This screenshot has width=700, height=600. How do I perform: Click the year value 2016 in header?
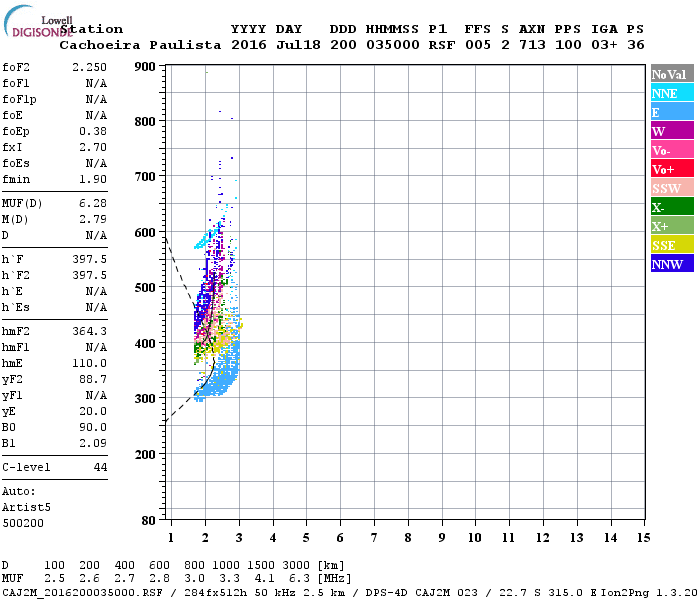(x=249, y=45)
